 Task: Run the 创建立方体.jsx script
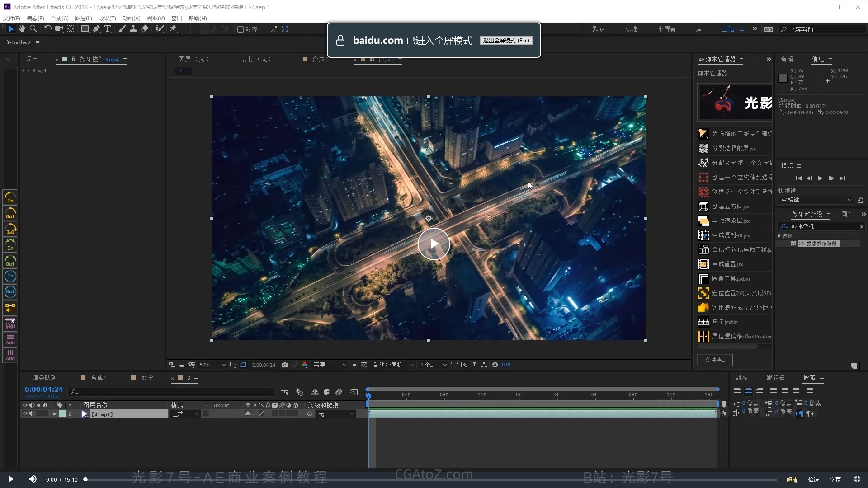(731, 206)
